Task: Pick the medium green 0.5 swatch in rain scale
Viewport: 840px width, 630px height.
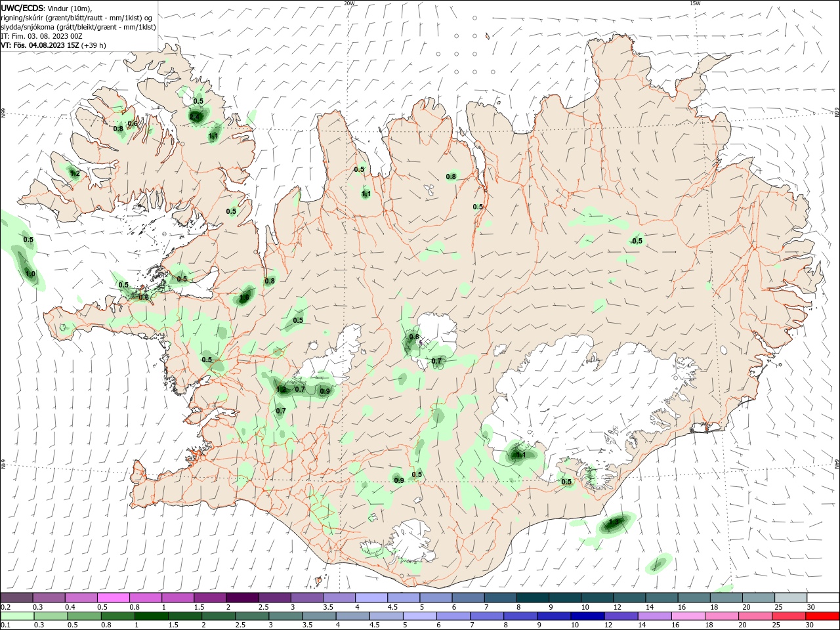Action: coord(84,616)
